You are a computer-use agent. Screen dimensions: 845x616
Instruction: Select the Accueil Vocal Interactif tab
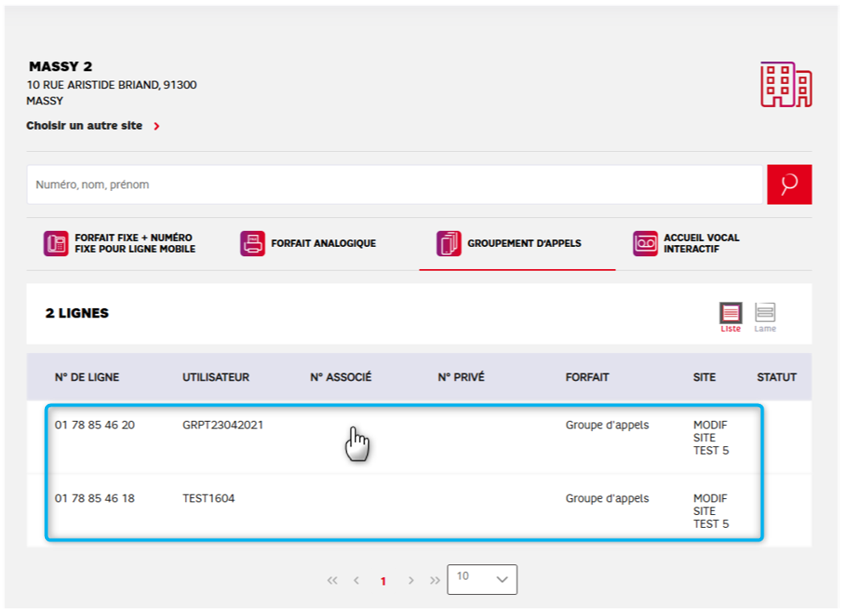[x=701, y=244]
